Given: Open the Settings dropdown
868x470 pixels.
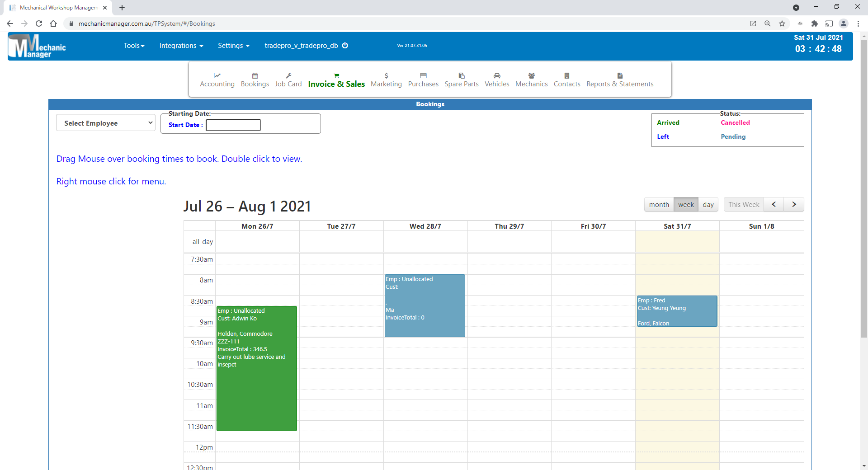Looking at the screenshot, I should (233, 45).
